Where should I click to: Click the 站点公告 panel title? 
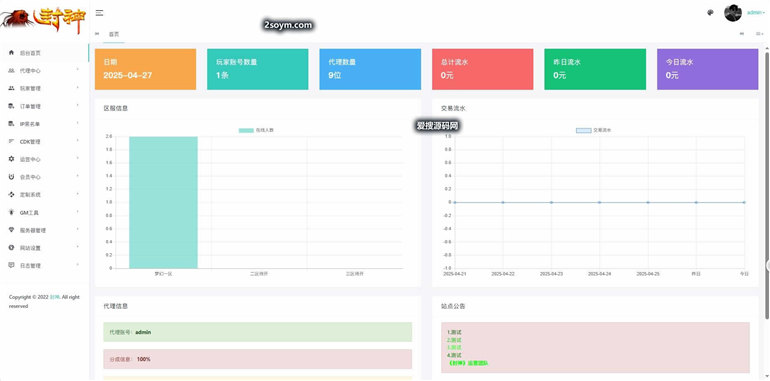pyautogui.click(x=453, y=306)
